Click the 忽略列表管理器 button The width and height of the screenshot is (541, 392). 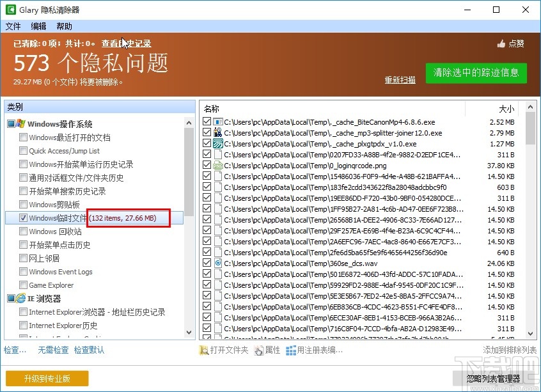pos(494,379)
